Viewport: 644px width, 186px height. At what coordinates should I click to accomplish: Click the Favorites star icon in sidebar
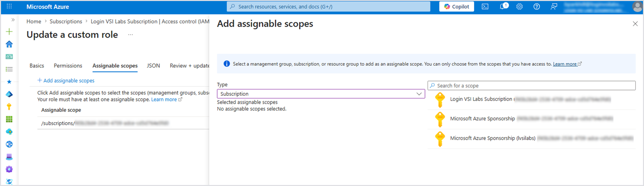[9, 82]
